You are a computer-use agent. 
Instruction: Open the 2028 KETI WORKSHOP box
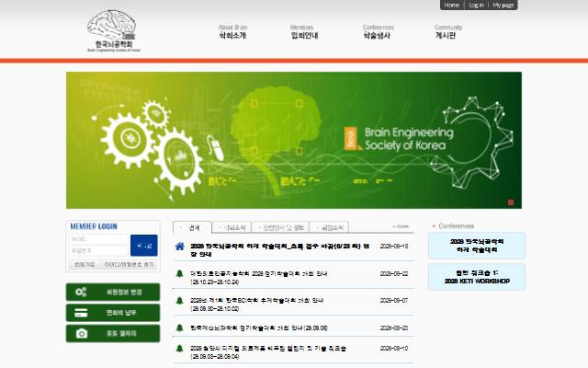[x=477, y=277]
